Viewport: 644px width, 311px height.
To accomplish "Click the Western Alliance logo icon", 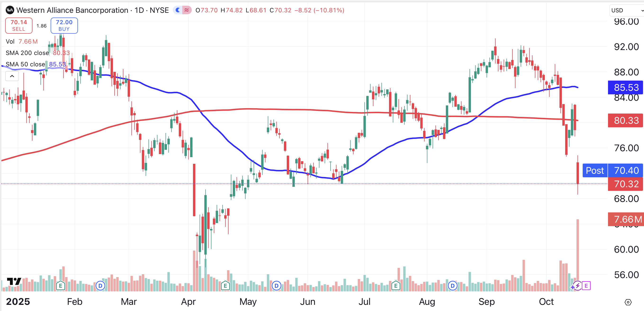I will point(10,10).
